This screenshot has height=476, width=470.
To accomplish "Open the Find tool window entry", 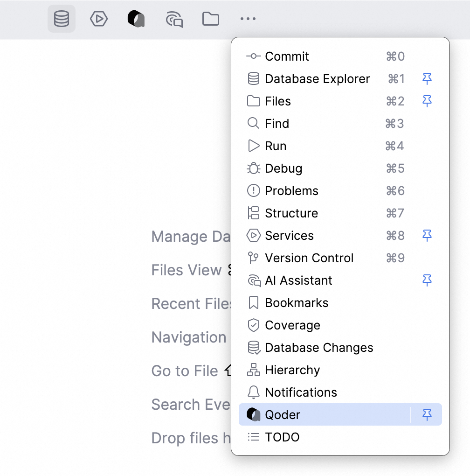I will 277,124.
